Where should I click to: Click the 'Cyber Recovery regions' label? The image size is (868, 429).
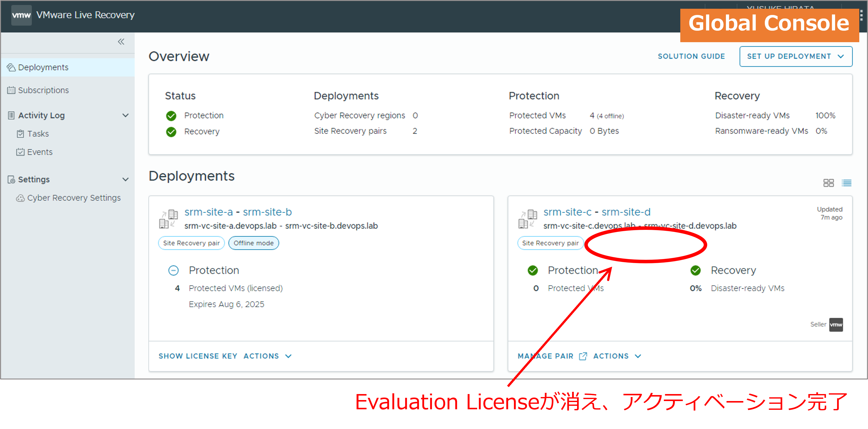[359, 116]
